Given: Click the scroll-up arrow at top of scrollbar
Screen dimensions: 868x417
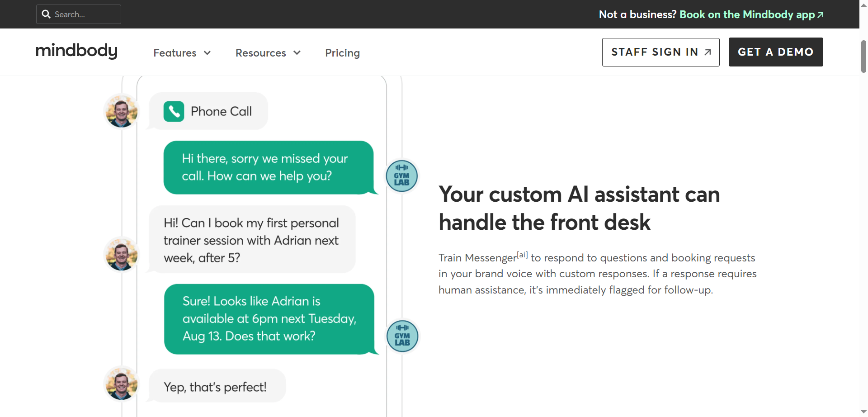Looking at the screenshot, I should [x=863, y=4].
